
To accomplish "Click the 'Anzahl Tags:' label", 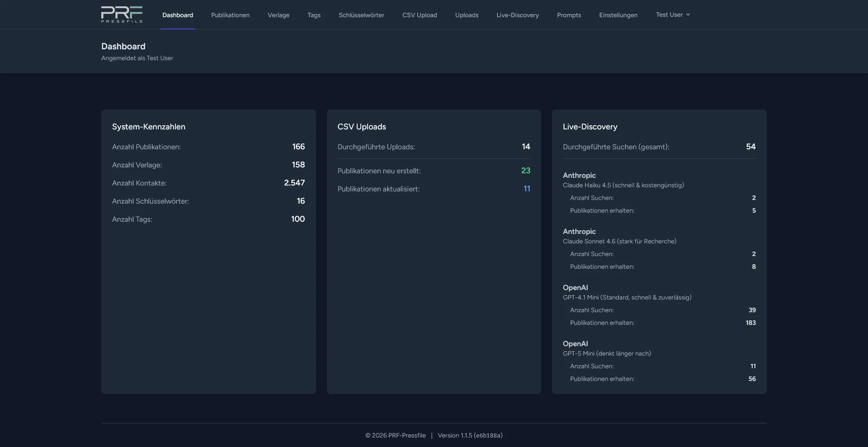I will point(132,219).
